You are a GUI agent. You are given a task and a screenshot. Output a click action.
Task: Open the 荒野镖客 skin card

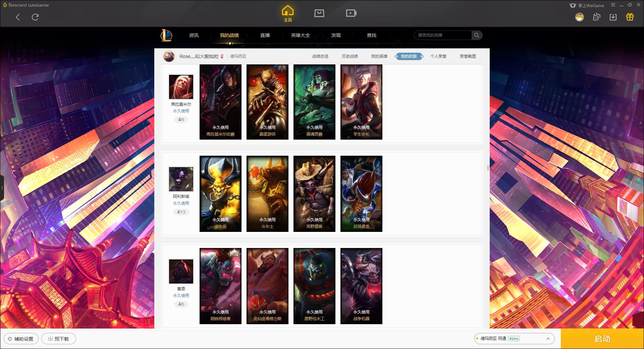(314, 194)
